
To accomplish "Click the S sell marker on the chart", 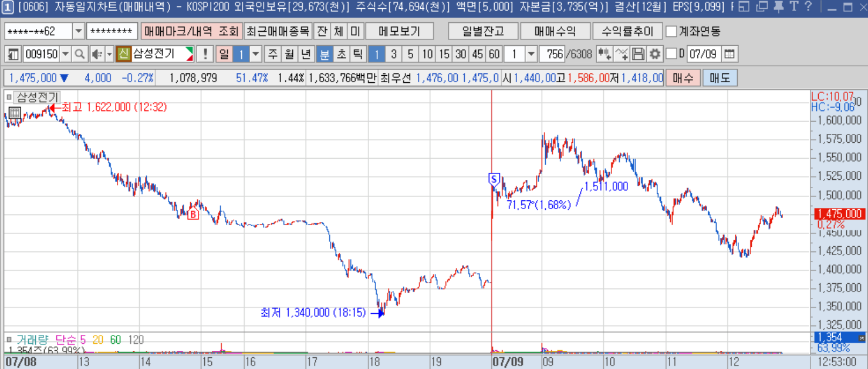I will tap(494, 179).
